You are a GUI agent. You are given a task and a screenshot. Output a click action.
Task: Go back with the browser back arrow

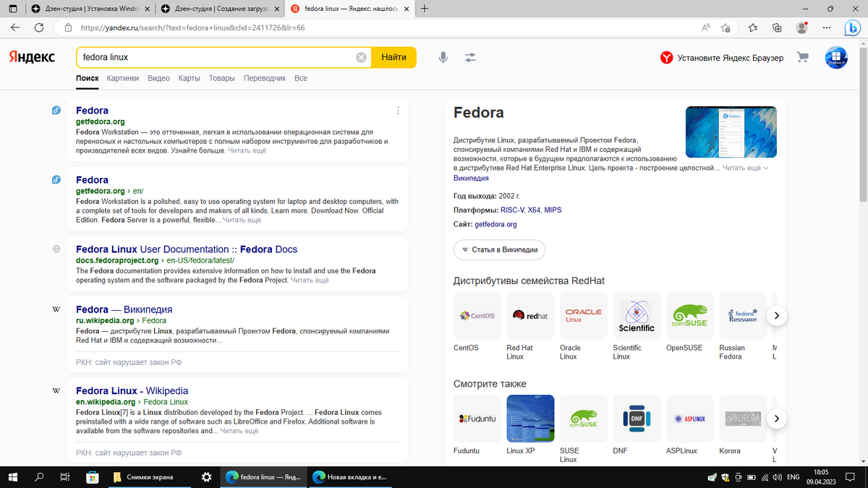[15, 27]
